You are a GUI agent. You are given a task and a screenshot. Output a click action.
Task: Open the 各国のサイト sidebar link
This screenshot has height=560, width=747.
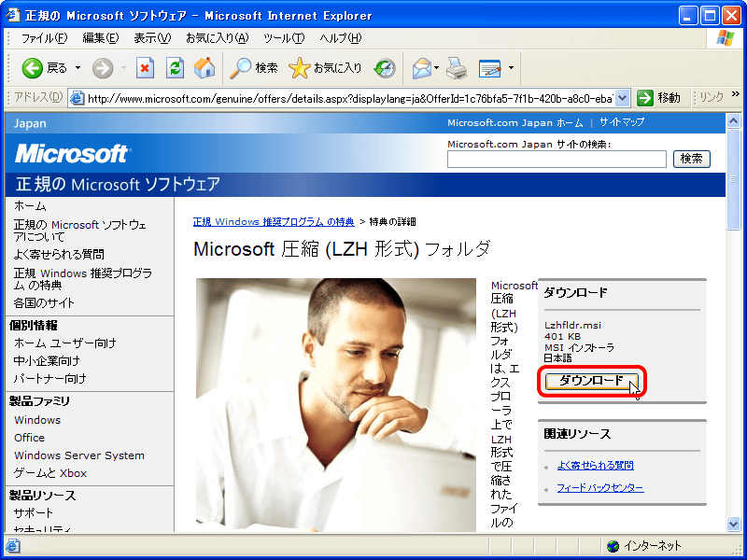(x=44, y=302)
